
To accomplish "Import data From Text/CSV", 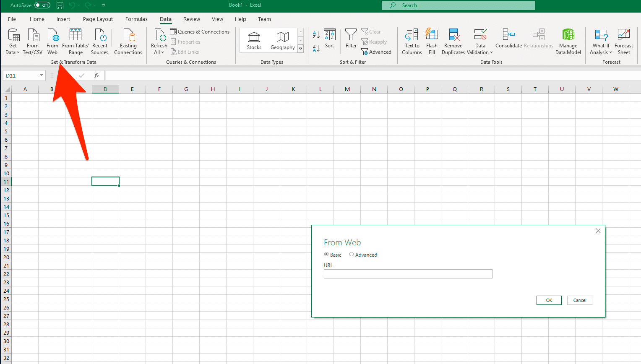I will click(x=33, y=42).
